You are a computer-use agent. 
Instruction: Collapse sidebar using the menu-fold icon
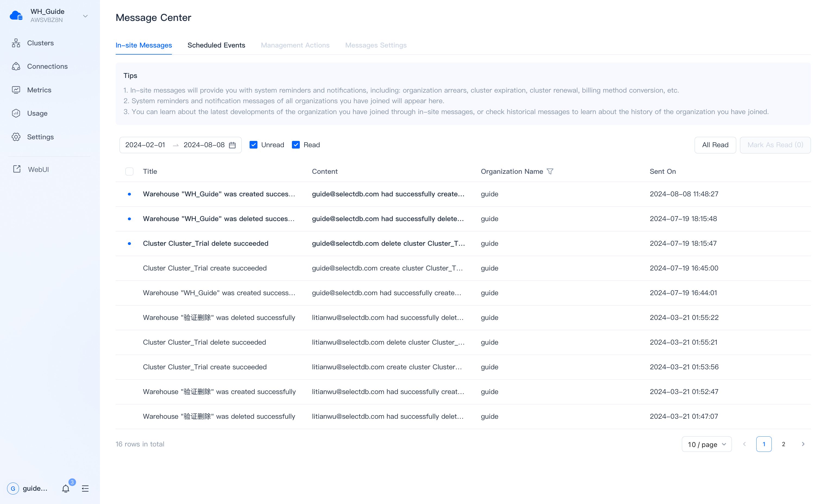(x=85, y=489)
